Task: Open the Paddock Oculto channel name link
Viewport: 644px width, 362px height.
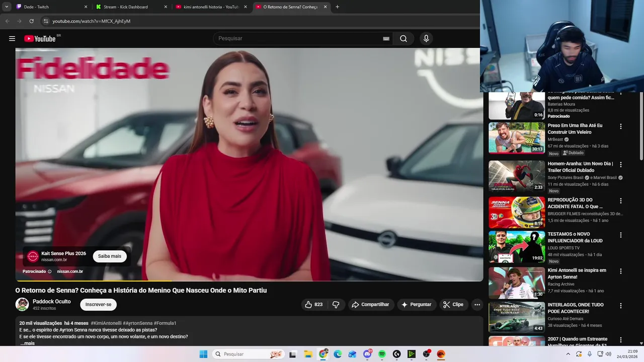Action: coord(52,302)
